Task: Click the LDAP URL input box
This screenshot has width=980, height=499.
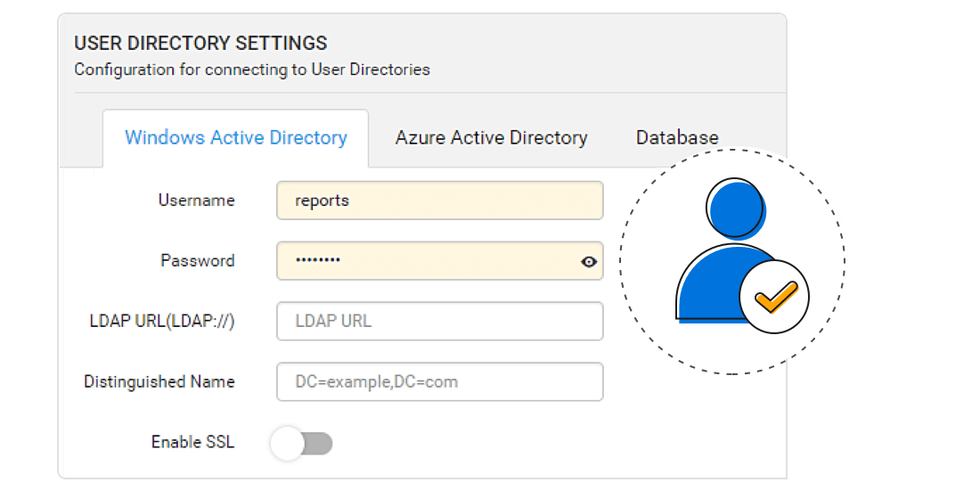Action: click(x=439, y=321)
